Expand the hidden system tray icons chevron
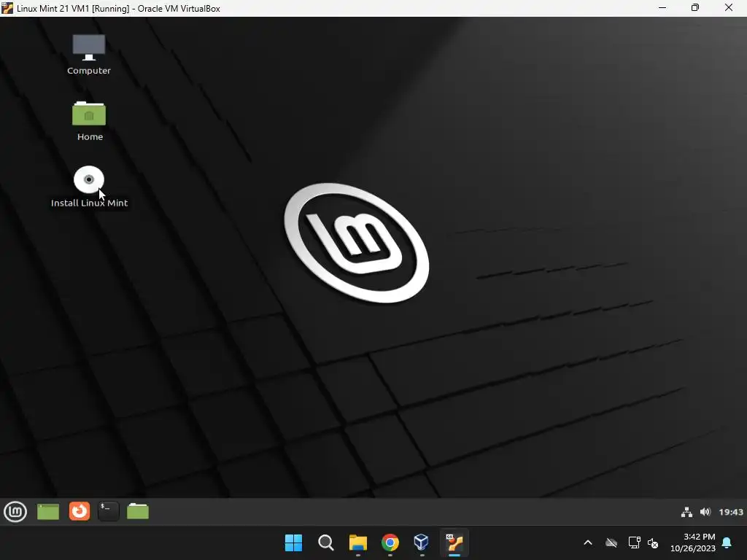This screenshot has height=560, width=747. point(588,542)
